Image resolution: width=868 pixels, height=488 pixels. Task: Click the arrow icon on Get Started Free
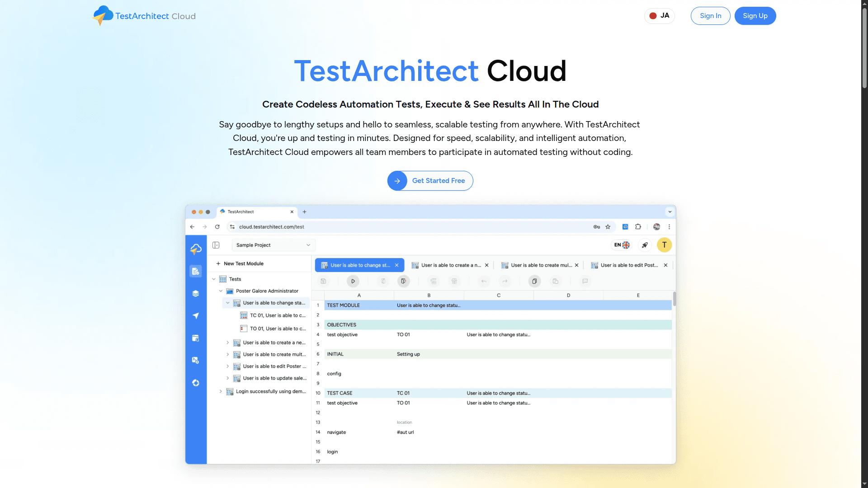tap(397, 181)
